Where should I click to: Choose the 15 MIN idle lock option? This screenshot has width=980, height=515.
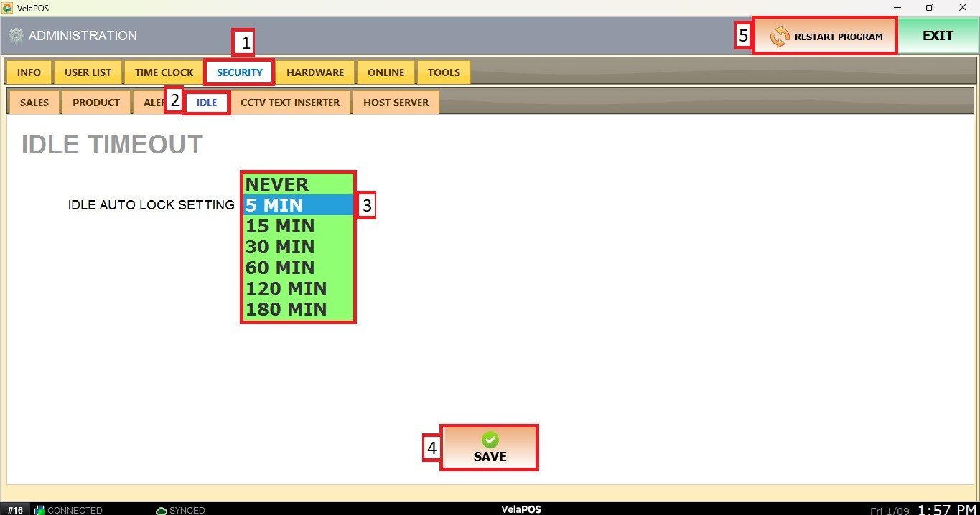pos(297,226)
